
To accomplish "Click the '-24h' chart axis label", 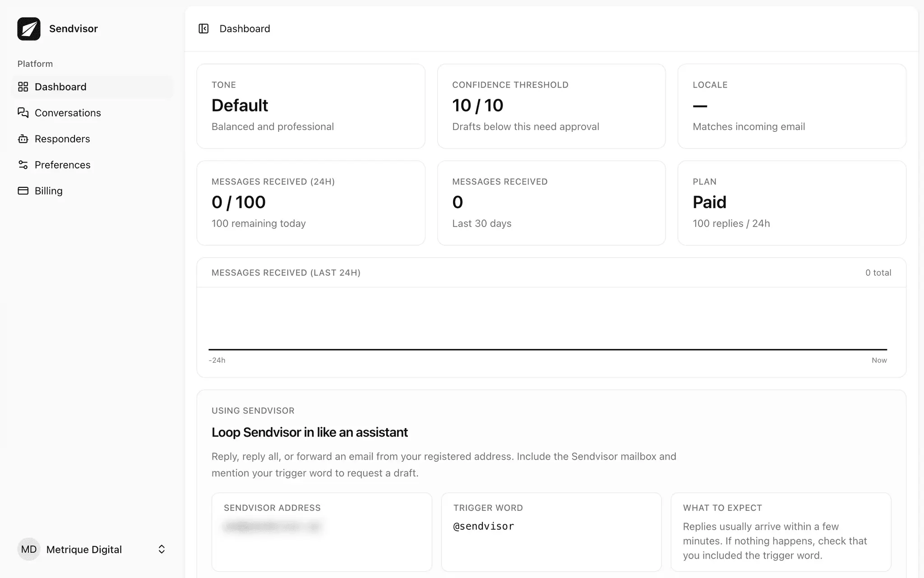I will pyautogui.click(x=217, y=360).
